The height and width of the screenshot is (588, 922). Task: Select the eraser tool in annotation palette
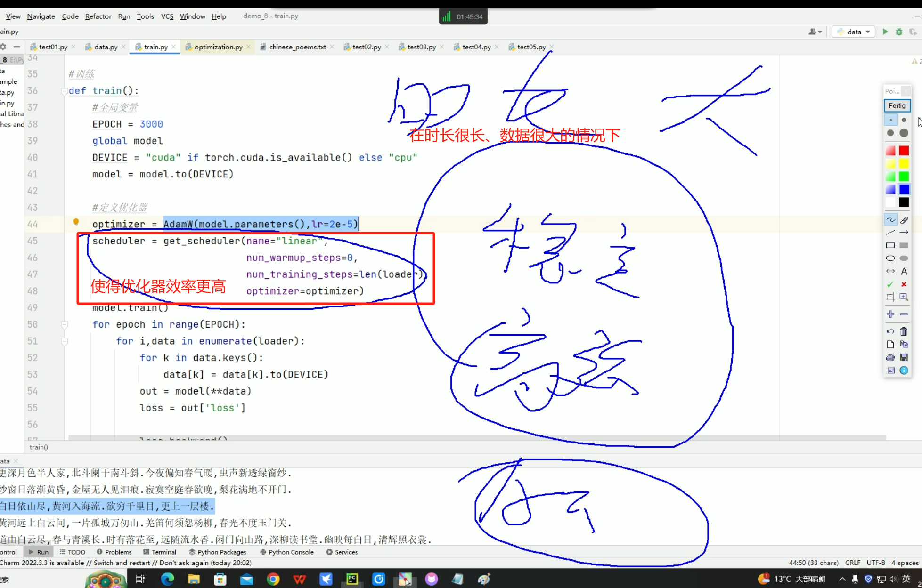point(904,220)
